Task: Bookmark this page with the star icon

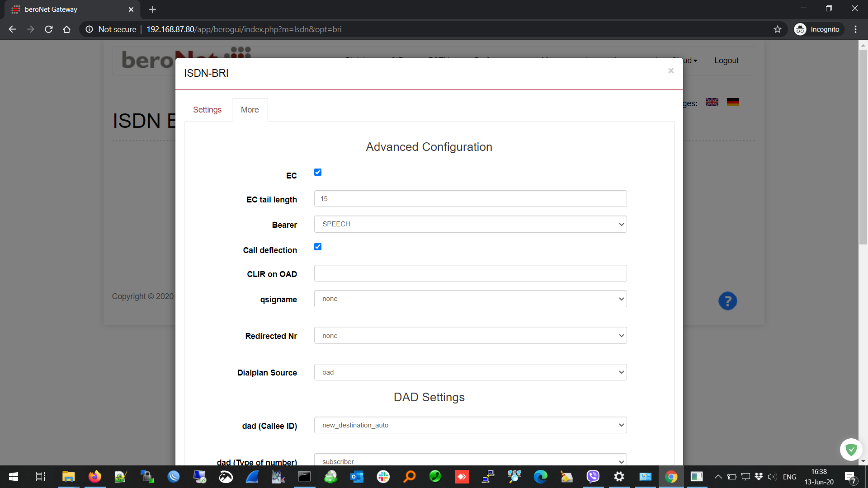Action: (x=777, y=29)
